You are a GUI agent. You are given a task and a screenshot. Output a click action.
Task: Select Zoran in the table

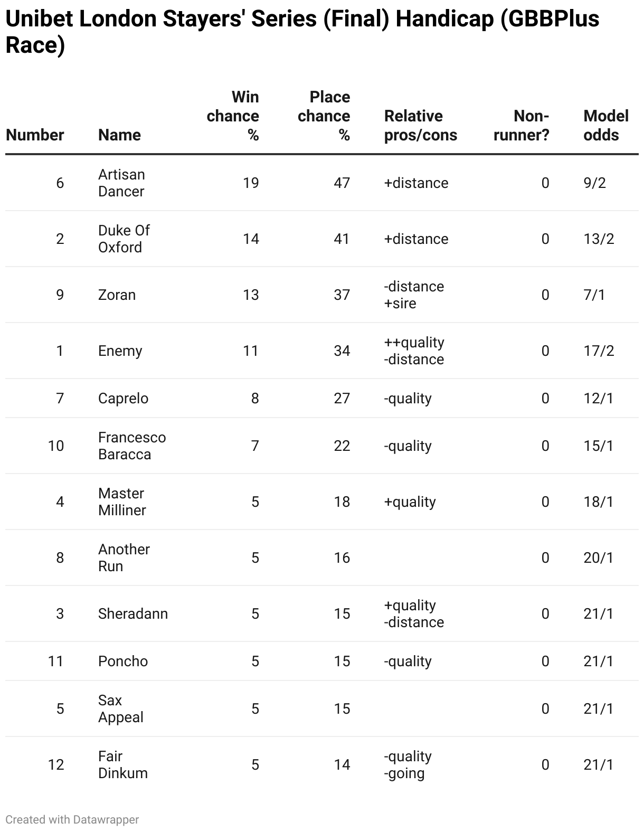(117, 295)
